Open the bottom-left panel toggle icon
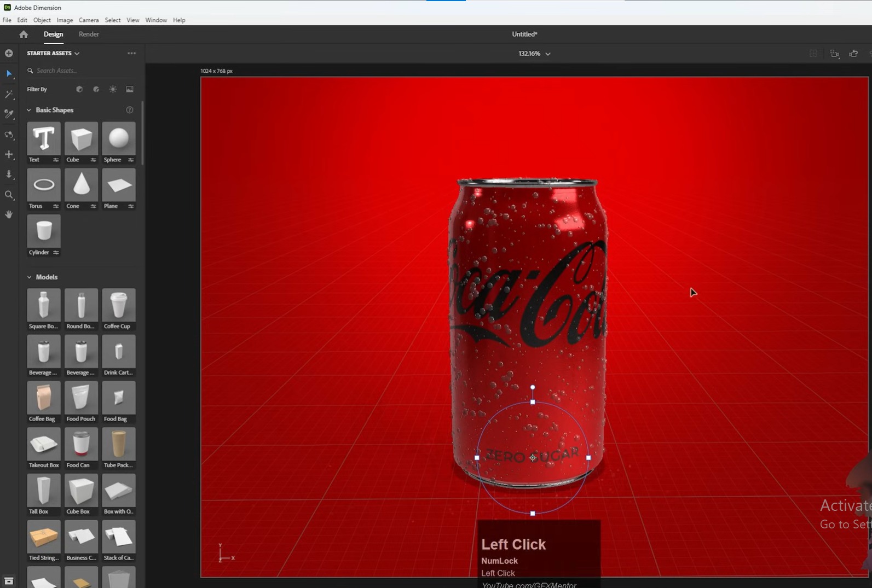This screenshot has width=872, height=588. [x=9, y=581]
